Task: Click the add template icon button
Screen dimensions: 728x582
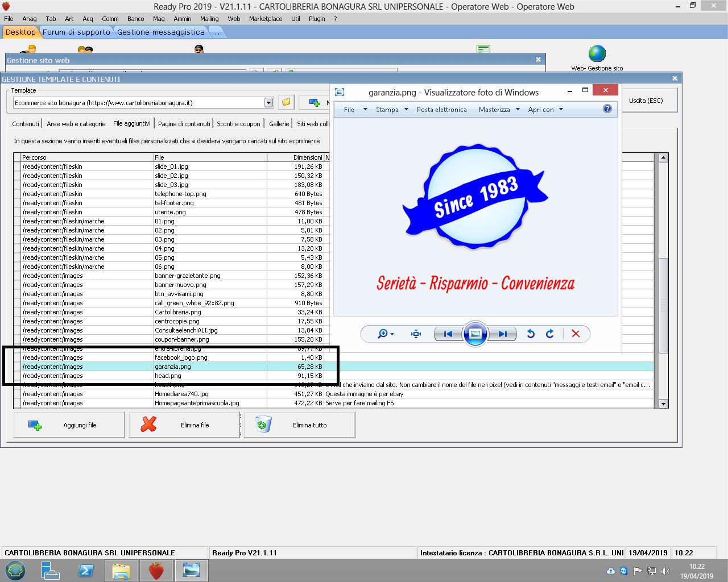Action: (x=314, y=102)
